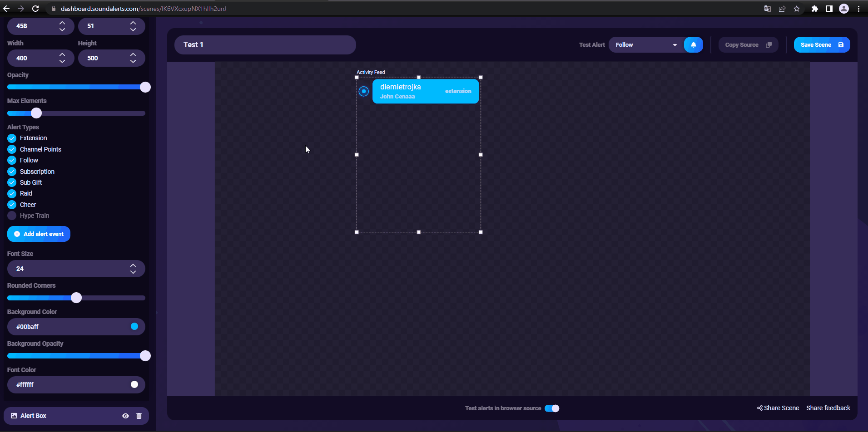Click the Height input field 500
The image size is (868, 432).
tap(112, 58)
